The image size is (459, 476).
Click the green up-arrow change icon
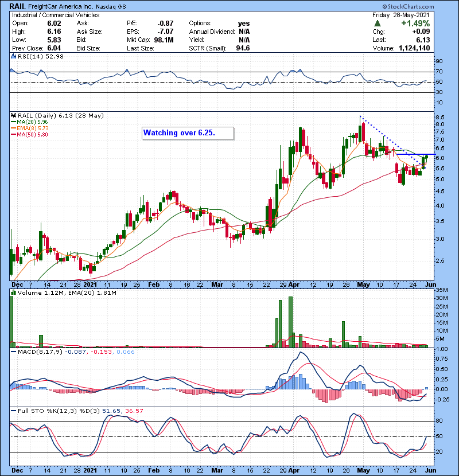click(378, 24)
